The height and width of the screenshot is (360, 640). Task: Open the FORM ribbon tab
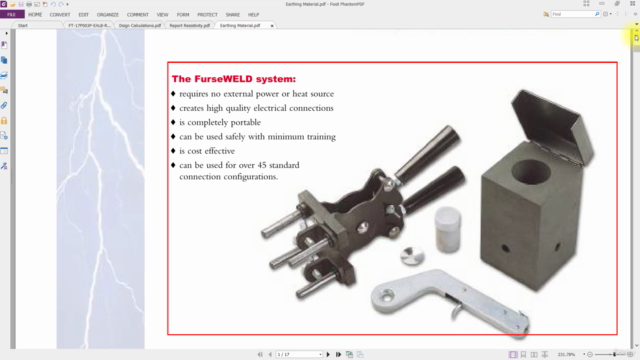183,15
